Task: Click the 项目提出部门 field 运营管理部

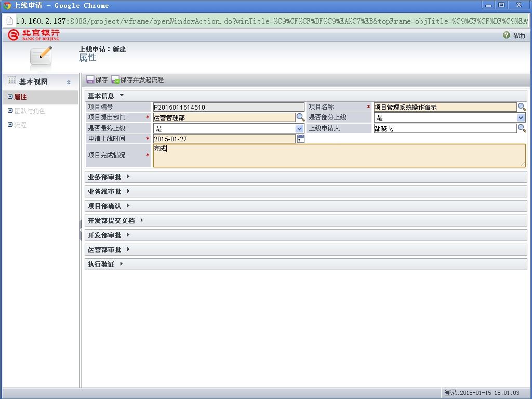Action: pyautogui.click(x=224, y=118)
